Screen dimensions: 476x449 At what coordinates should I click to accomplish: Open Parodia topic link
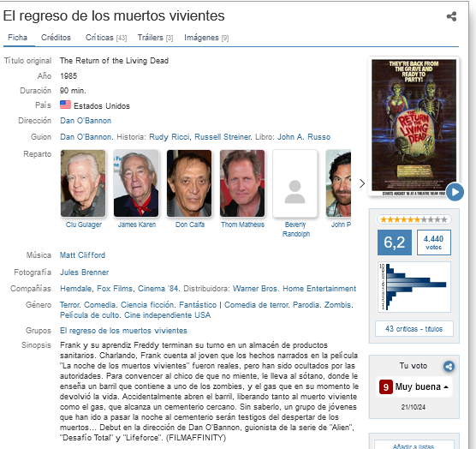point(306,305)
